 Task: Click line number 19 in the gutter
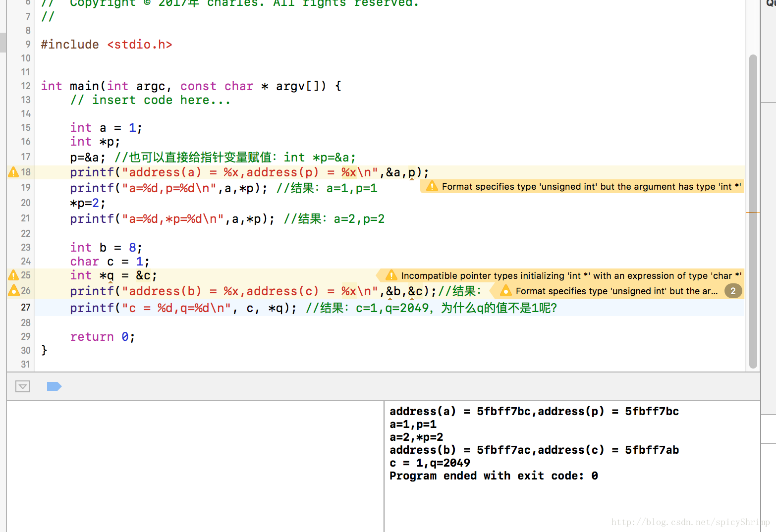click(26, 188)
